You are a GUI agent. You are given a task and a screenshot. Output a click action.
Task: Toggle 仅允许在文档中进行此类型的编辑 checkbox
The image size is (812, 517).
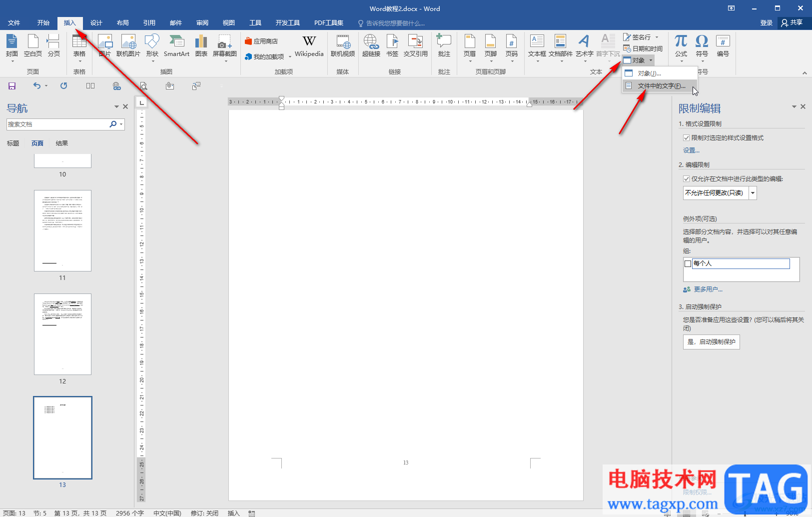687,179
